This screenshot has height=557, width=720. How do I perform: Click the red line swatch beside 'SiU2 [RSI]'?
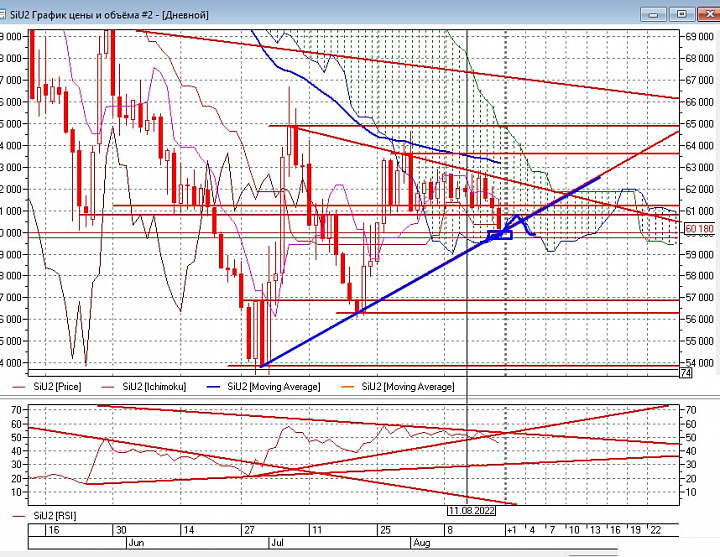click(19, 516)
